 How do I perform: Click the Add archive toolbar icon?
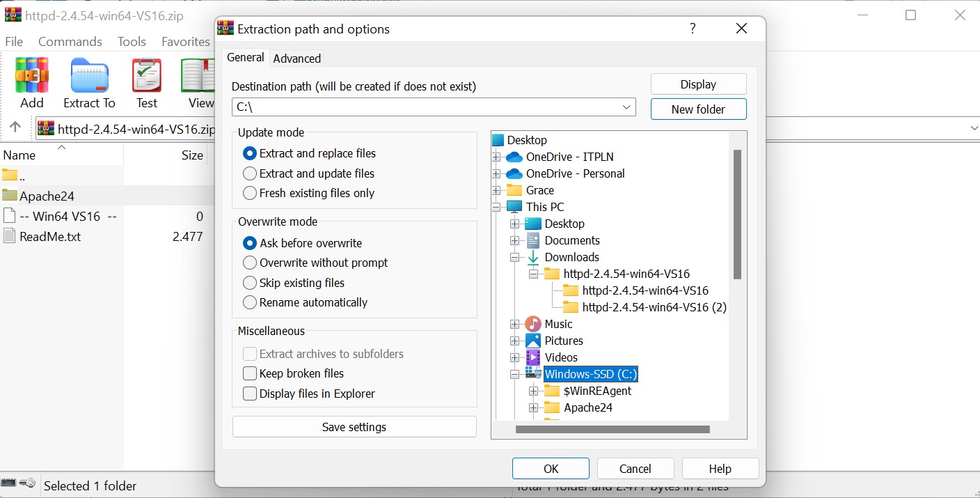pos(31,75)
